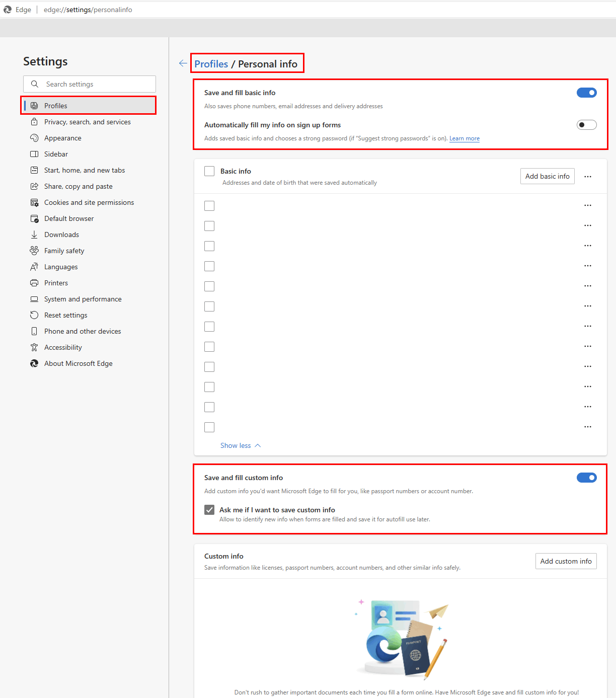Click the Share, copy and paste icon
Screen dimensions: 616x698
34,186
